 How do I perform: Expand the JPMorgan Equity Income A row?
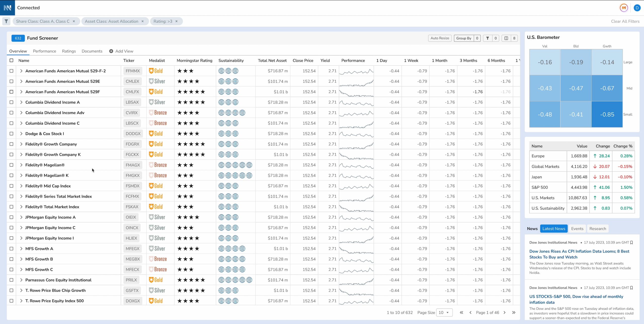[21, 217]
